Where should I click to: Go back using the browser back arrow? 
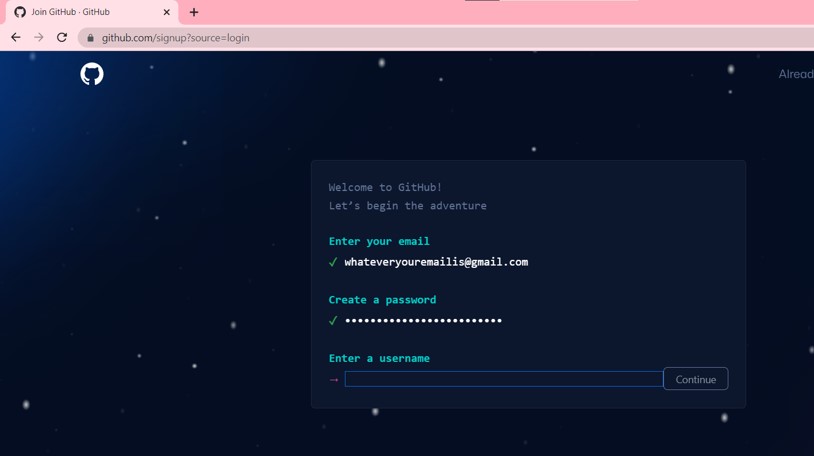click(16, 38)
